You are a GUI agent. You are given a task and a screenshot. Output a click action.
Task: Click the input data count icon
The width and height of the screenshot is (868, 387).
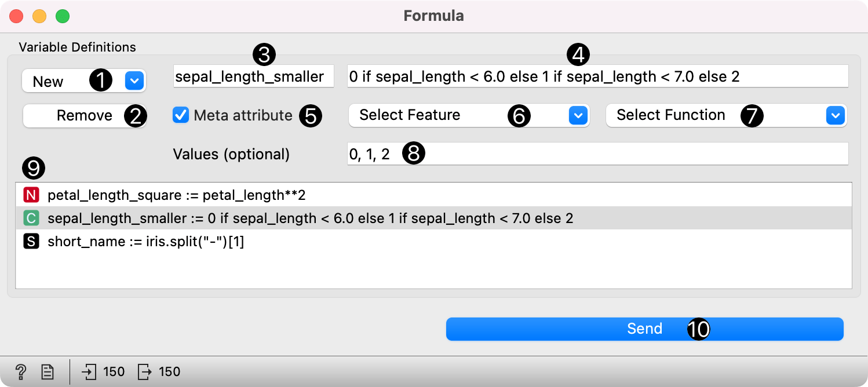(x=89, y=371)
